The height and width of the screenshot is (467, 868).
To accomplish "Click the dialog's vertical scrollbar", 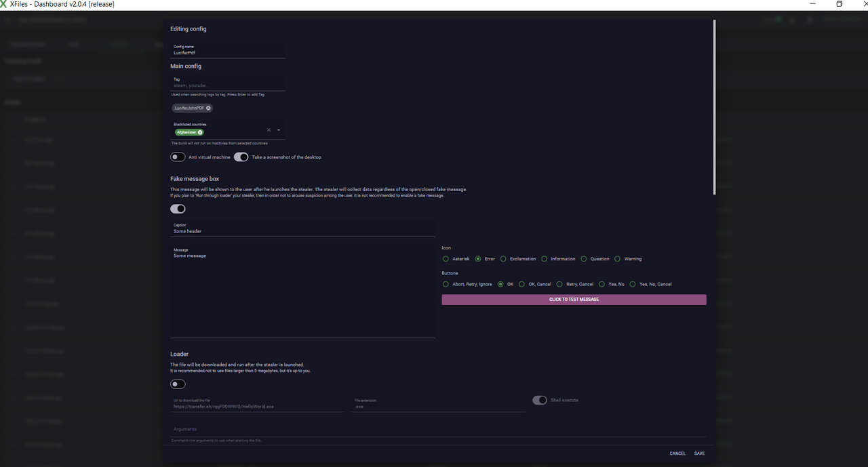I will click(x=715, y=108).
